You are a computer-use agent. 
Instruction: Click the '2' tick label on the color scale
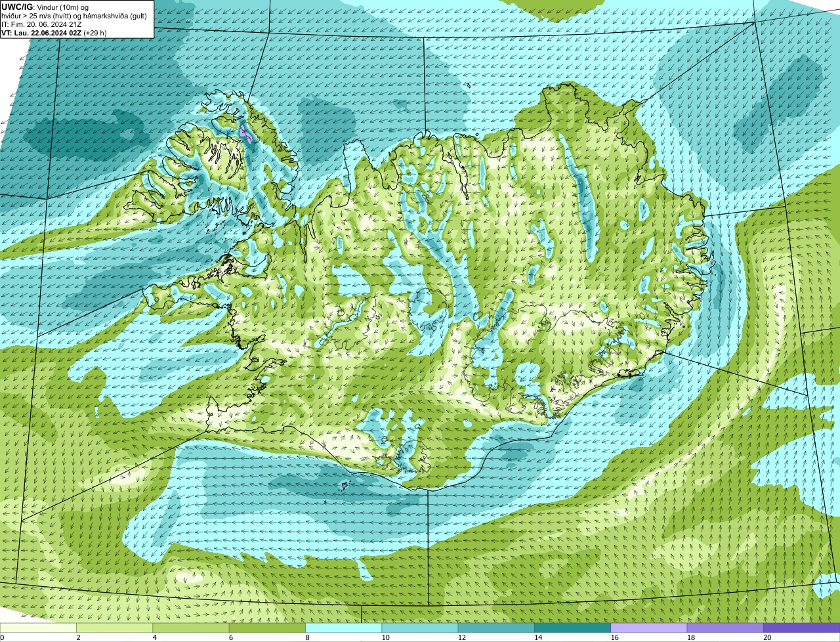(78, 637)
